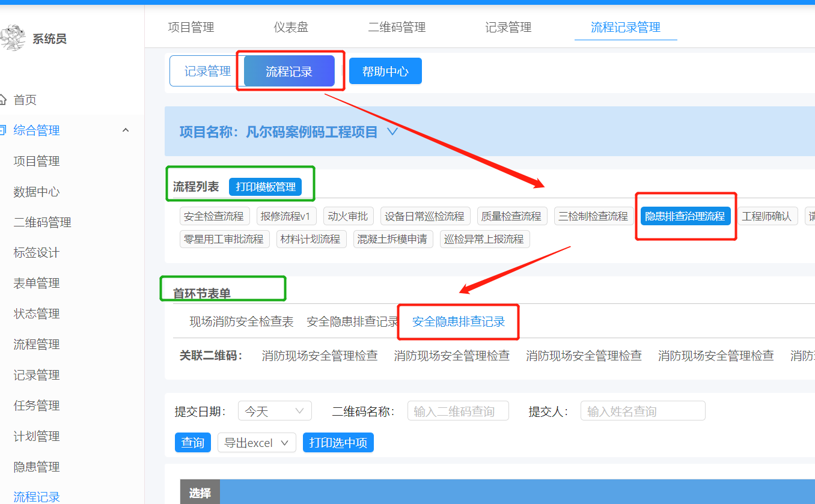Open the 提交日期 今天 dropdown
Image resolution: width=815 pixels, height=504 pixels.
coord(275,411)
